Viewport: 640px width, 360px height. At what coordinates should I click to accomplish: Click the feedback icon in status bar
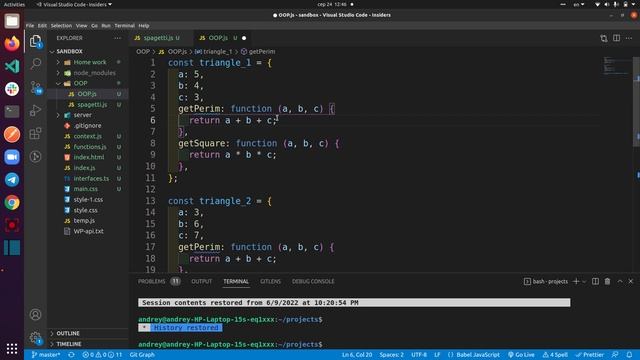point(615,355)
